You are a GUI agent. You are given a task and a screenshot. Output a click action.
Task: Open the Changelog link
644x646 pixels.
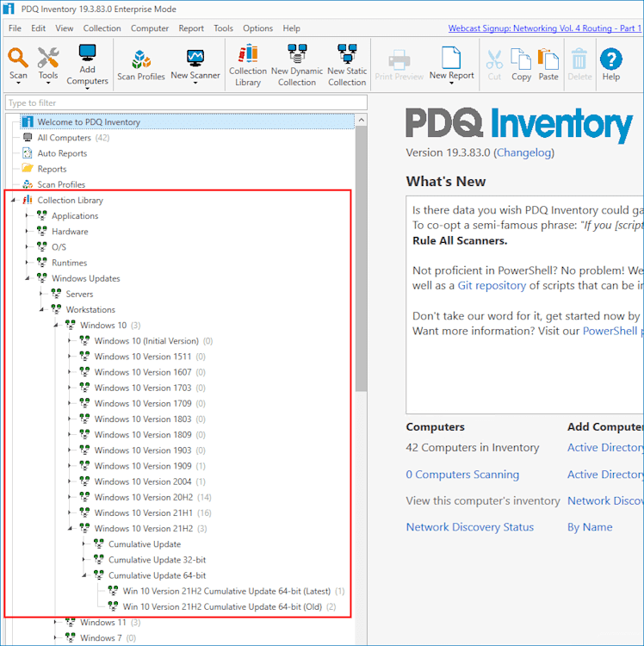(523, 152)
